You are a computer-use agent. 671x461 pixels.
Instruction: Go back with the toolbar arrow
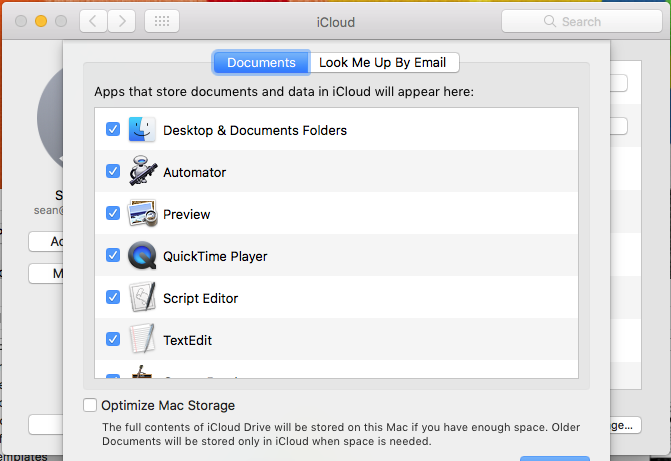click(x=94, y=21)
